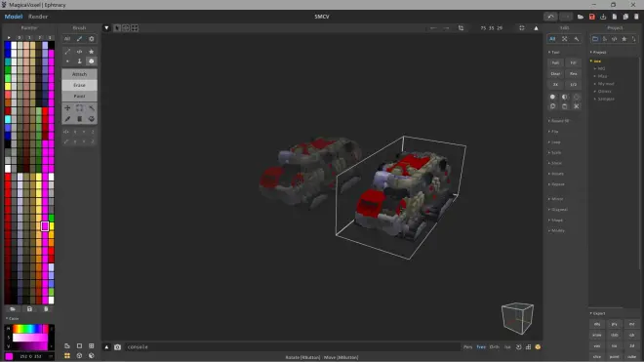
Task: Click the undo arrow icon
Action: [x=550, y=17]
